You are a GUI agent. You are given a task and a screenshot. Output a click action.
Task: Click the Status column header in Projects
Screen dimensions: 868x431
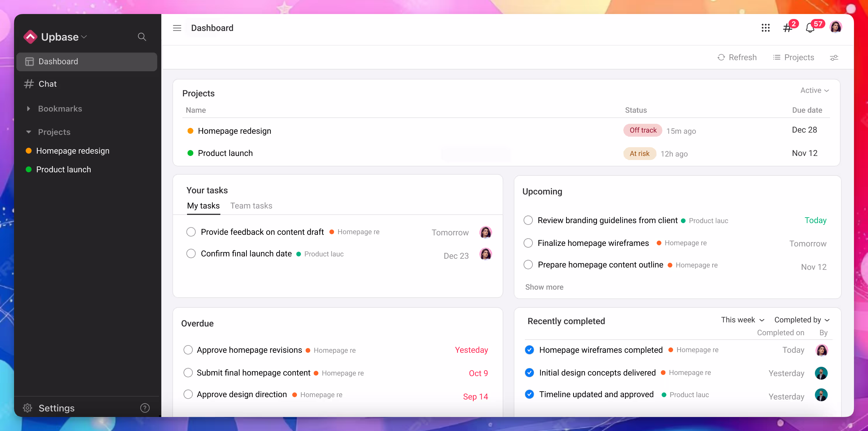tap(635, 110)
